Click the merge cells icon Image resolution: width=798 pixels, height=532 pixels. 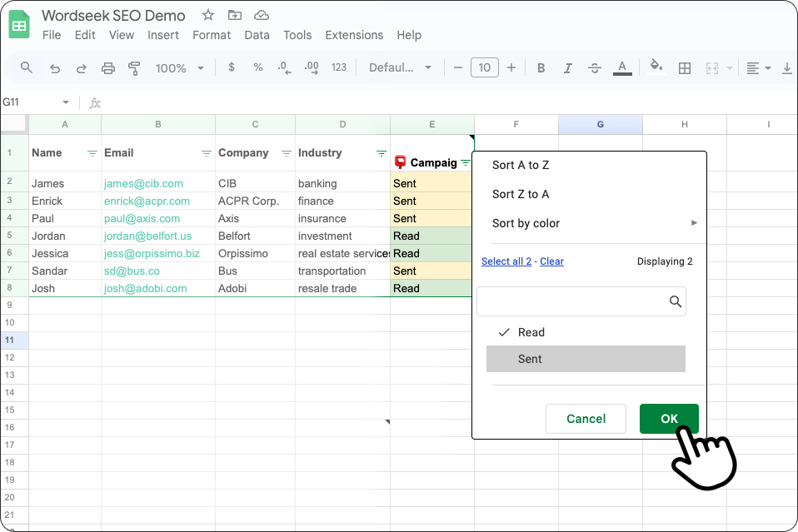pos(712,68)
